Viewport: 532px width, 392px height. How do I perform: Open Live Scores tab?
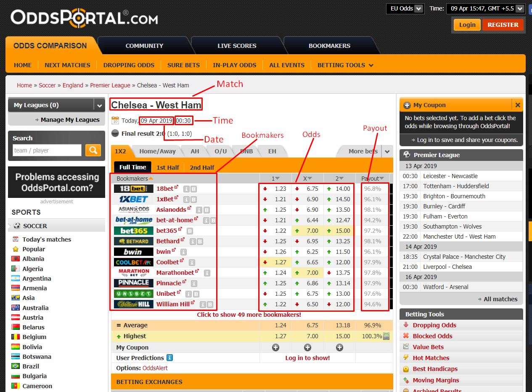pyautogui.click(x=237, y=46)
